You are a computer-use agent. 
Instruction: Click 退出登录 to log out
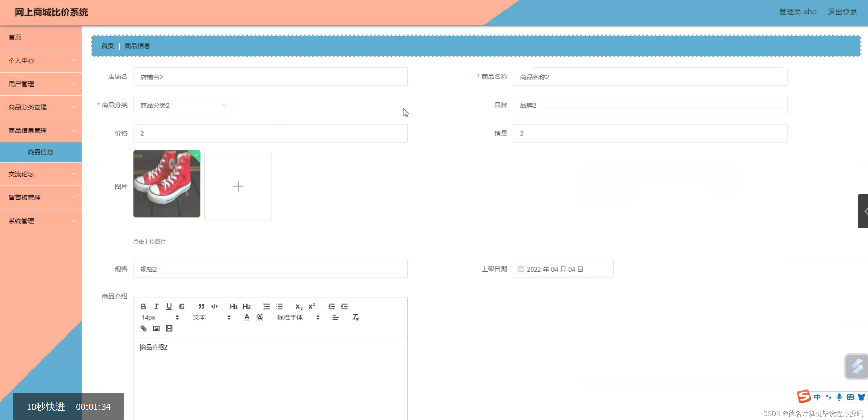842,12
